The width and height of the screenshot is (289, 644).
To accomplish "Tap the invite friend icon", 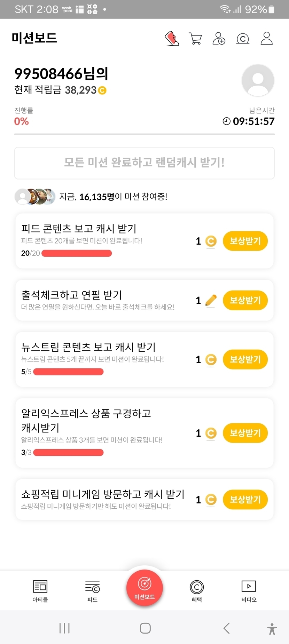I will tap(219, 38).
